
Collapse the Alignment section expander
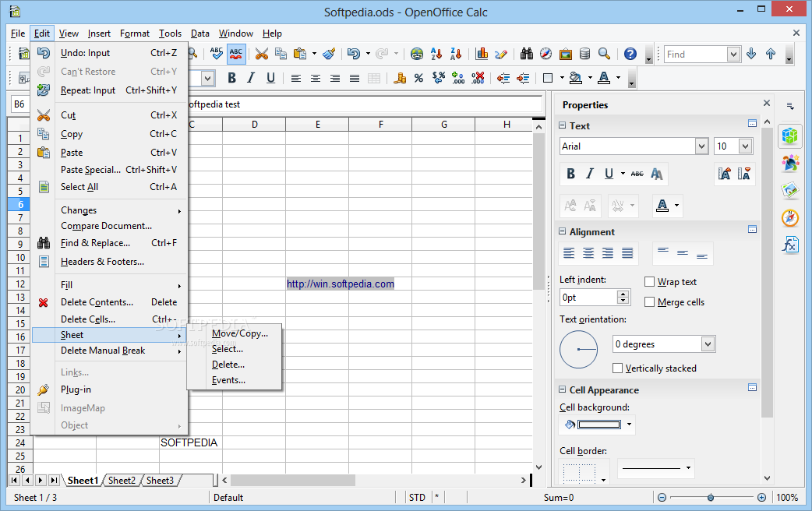point(563,231)
